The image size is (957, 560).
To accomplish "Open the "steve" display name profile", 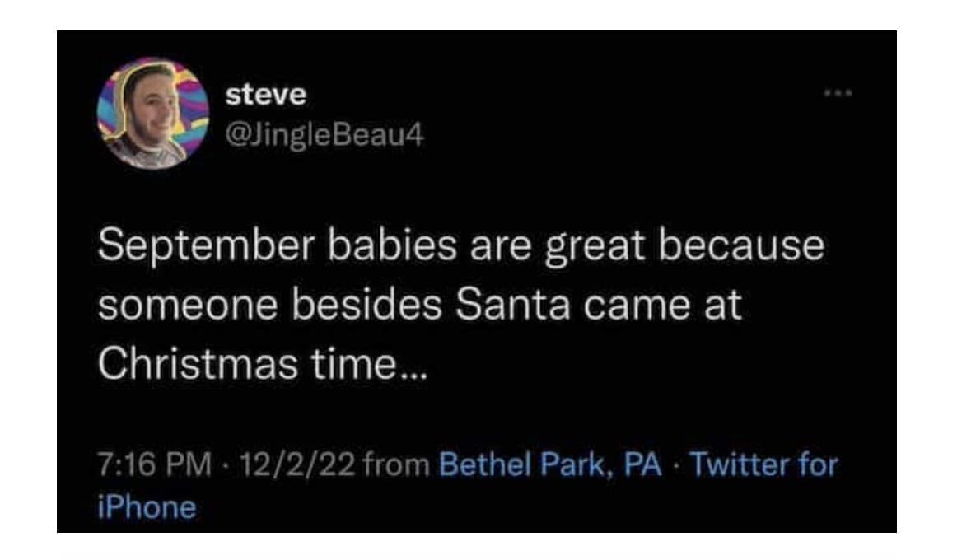I will pyautogui.click(x=266, y=96).
